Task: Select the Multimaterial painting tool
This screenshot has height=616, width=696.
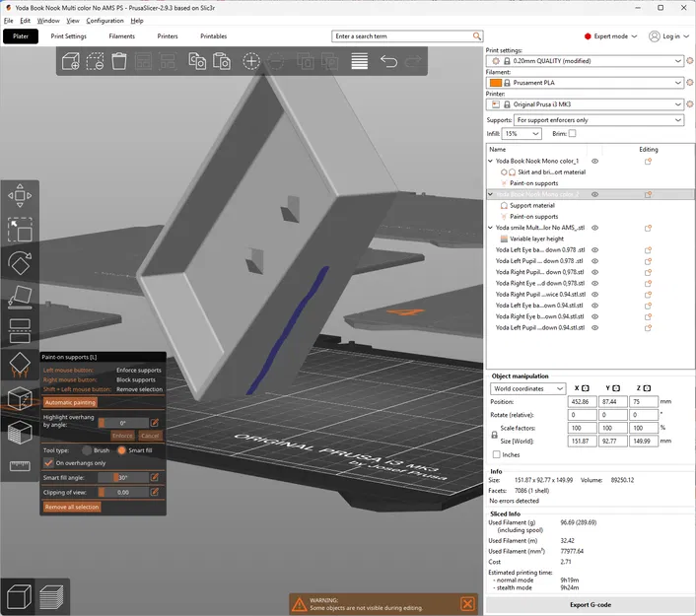Action: tap(20, 432)
